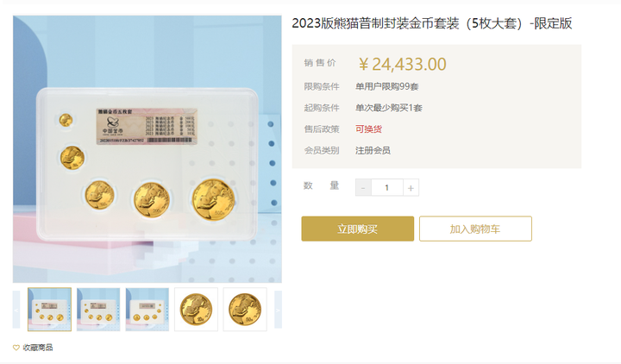Select the second coin set thumbnail
The image size is (621, 364).
click(98, 310)
